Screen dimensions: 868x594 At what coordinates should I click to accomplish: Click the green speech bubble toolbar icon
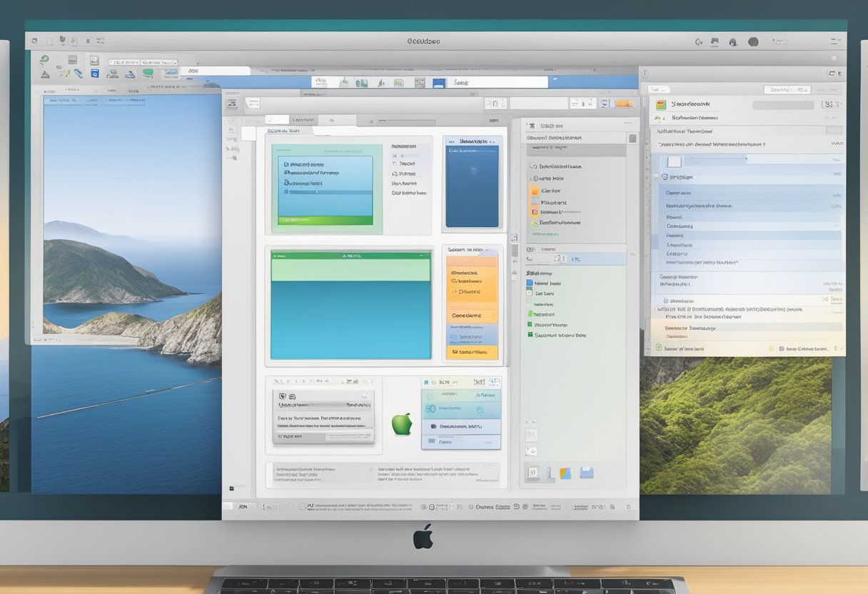tap(148, 73)
